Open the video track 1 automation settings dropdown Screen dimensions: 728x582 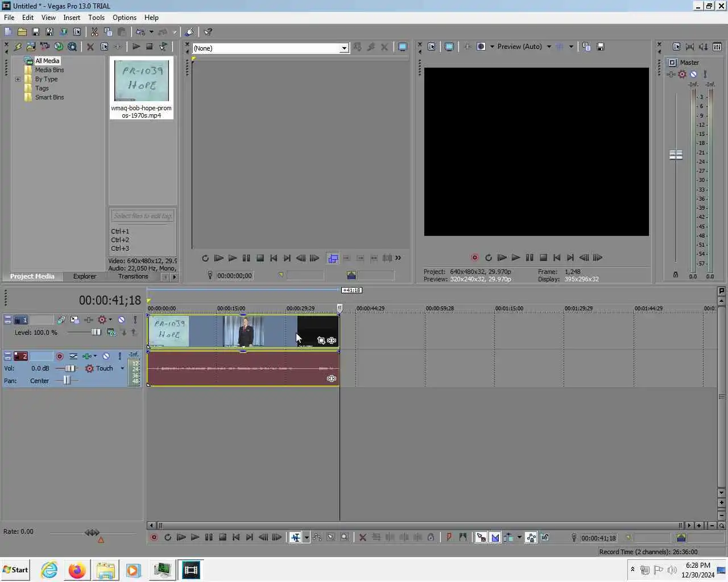click(110, 320)
